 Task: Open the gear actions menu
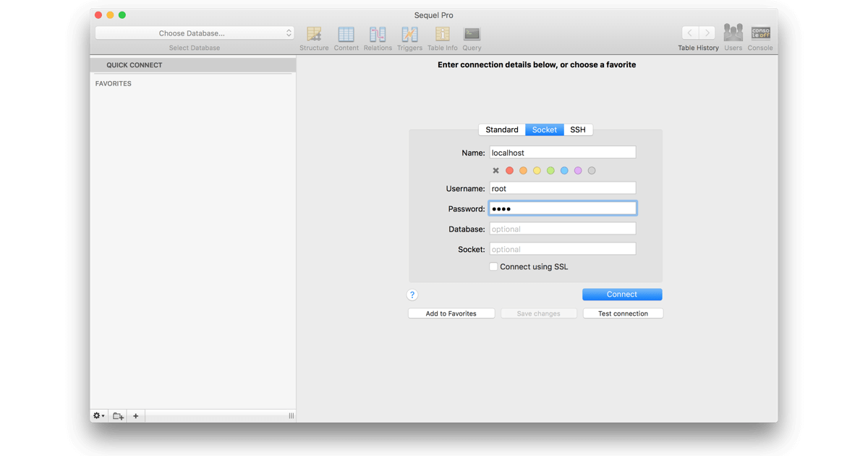[98, 416]
